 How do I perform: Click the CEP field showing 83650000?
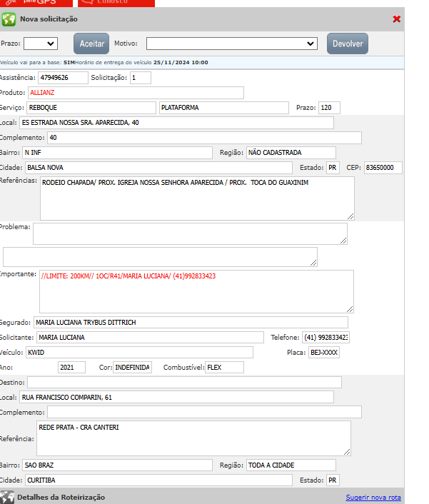383,168
